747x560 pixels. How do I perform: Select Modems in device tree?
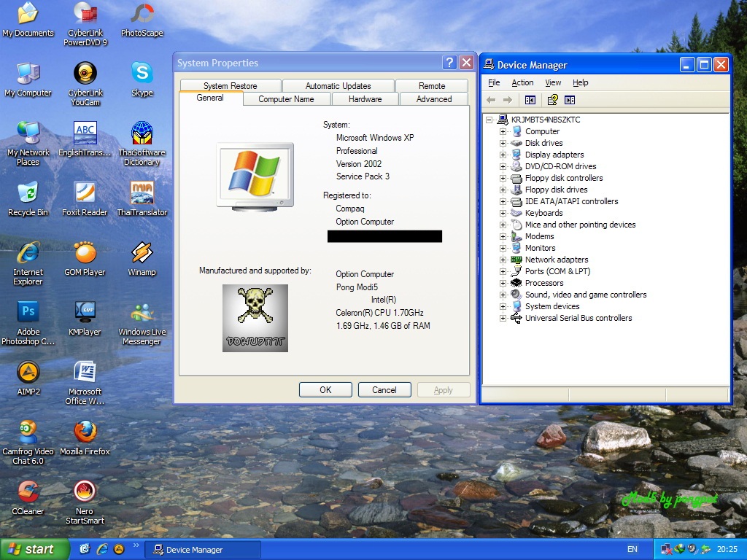539,236
